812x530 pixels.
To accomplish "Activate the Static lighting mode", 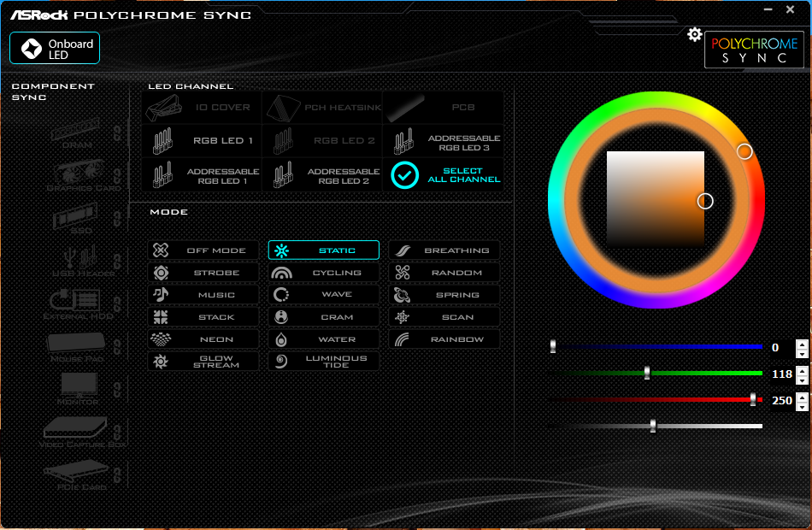I will click(324, 250).
